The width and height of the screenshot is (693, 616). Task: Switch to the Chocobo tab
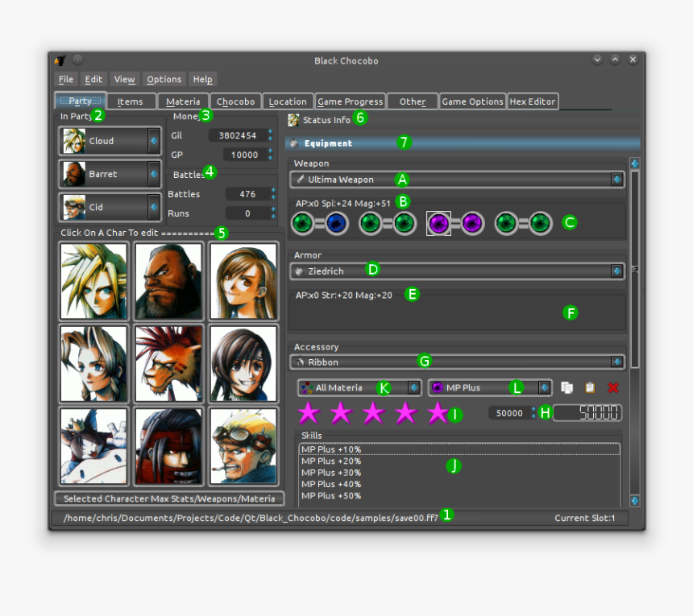235,101
